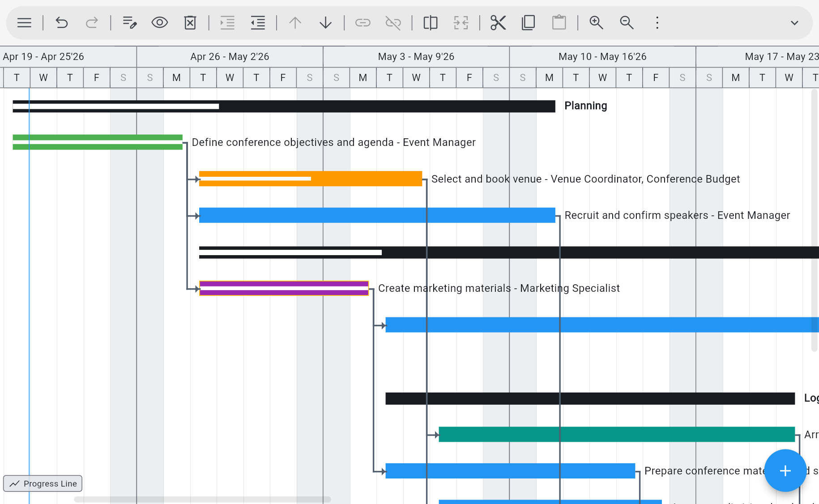Click the Cut scissors icon

click(498, 22)
